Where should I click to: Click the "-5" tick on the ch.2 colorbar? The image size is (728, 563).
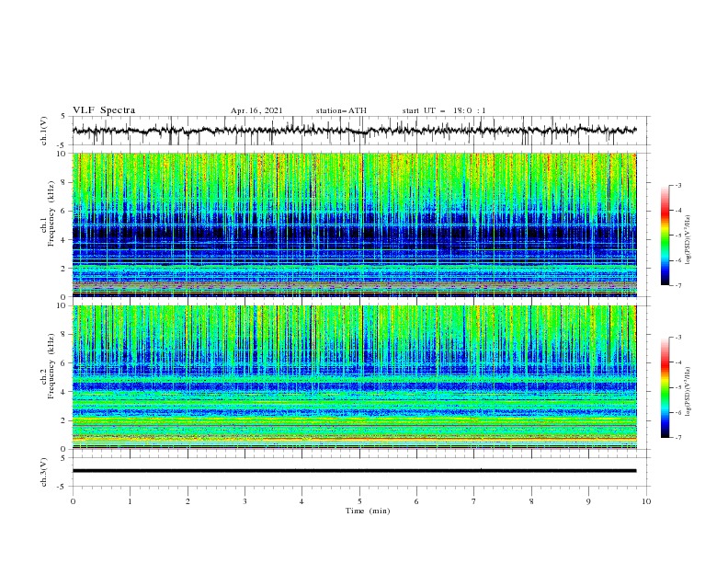coord(678,387)
